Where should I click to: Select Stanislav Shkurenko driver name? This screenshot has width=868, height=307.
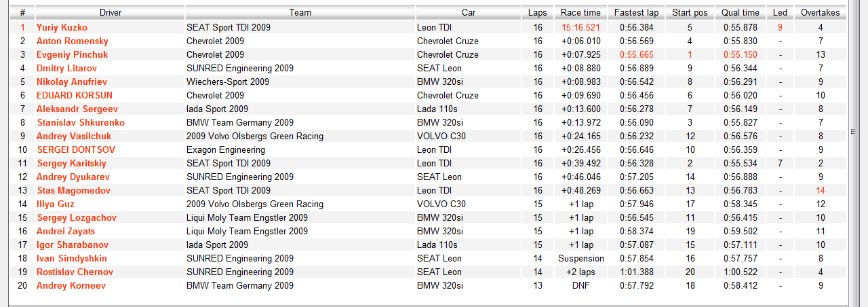click(x=81, y=122)
